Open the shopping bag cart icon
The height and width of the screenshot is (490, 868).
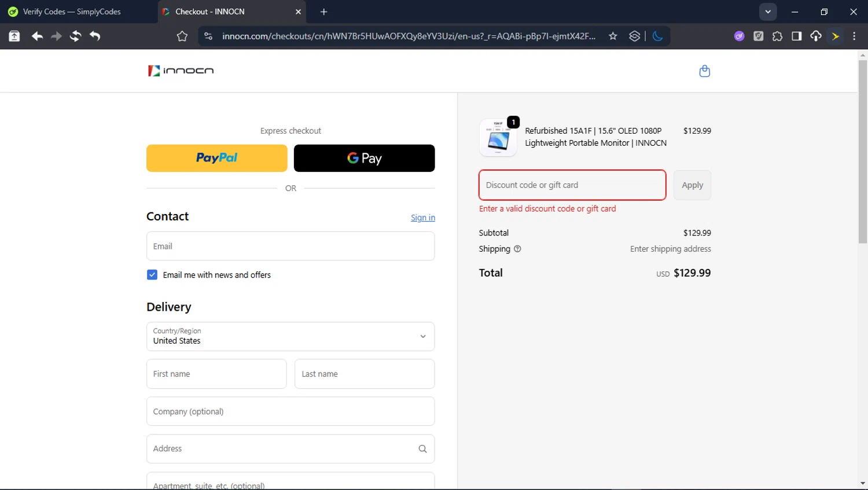[x=704, y=71]
